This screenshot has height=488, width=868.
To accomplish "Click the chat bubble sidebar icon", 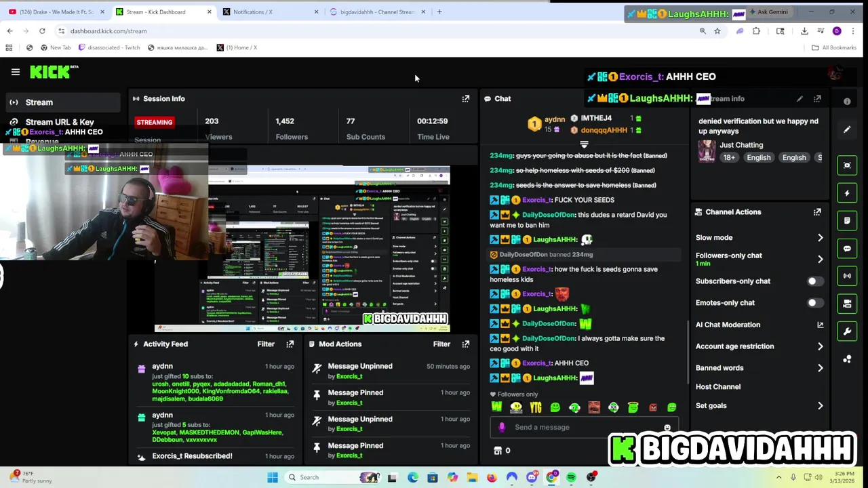I will [x=847, y=249].
